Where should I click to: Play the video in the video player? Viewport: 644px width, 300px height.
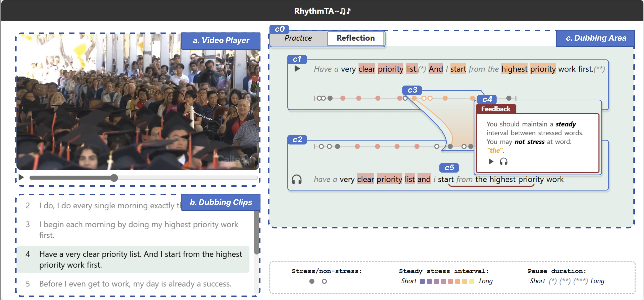click(x=21, y=177)
